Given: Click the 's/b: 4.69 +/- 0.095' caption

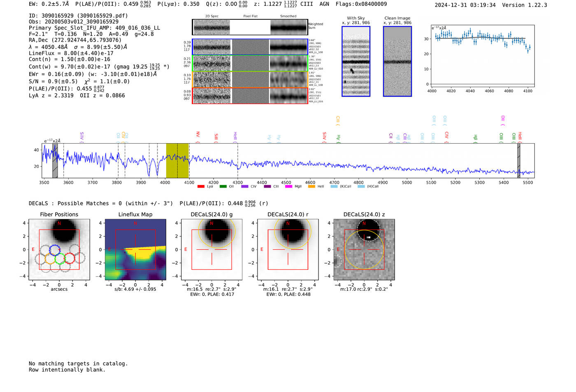Looking at the screenshot, I should coord(135,289).
